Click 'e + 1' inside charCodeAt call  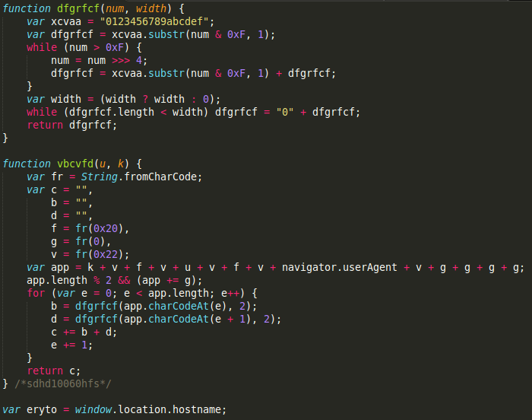230,319
